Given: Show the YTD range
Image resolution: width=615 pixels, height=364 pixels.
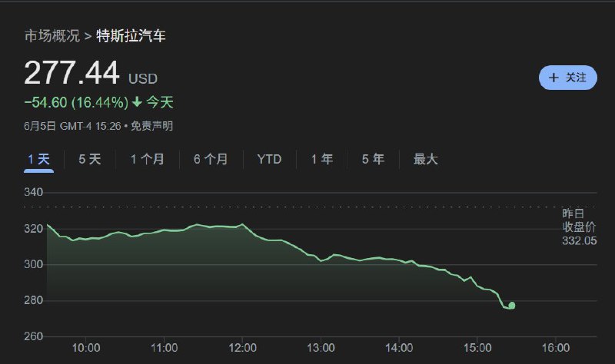Looking at the screenshot, I should click(270, 159).
